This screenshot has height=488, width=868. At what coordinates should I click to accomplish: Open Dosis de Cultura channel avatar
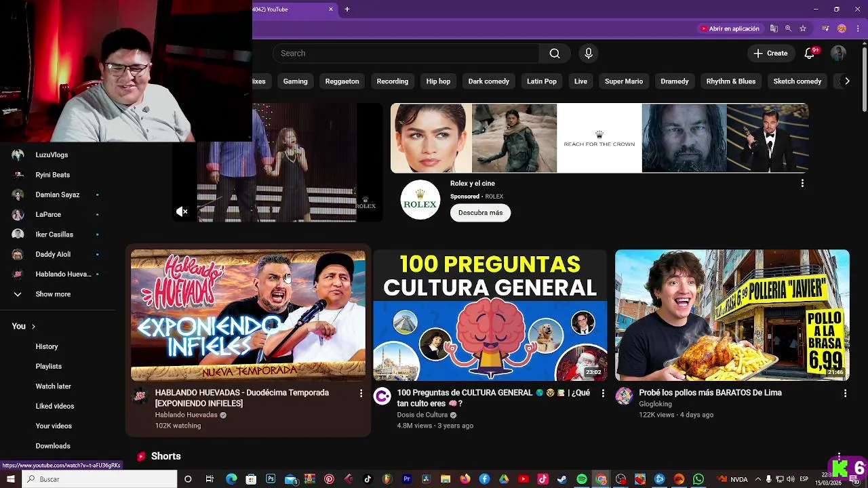pos(382,396)
